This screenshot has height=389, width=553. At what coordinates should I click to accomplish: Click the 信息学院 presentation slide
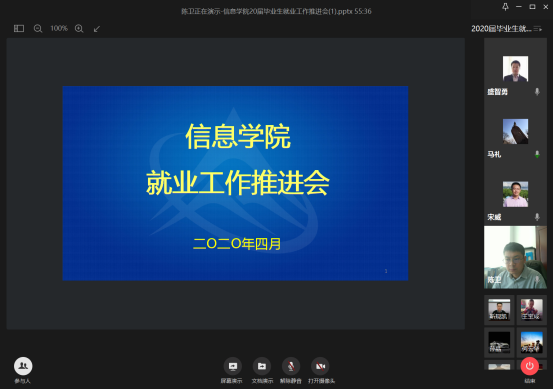coord(235,183)
